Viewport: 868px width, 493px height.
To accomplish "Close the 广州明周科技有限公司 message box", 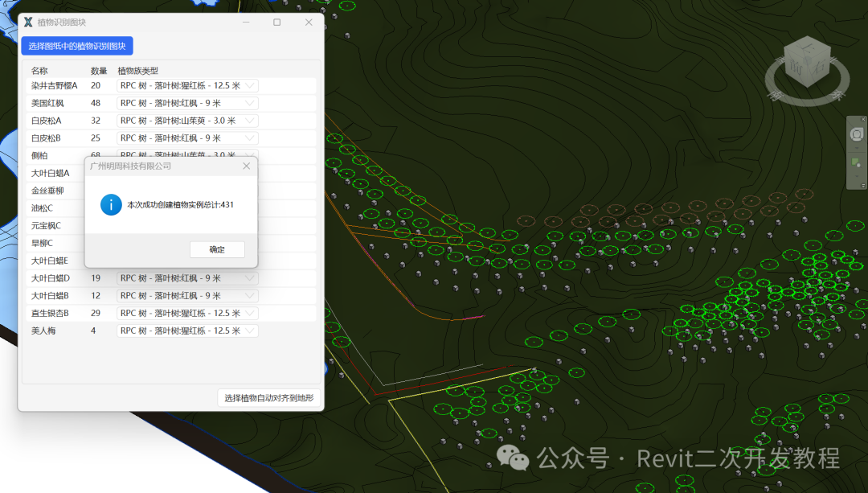I will tap(247, 166).
